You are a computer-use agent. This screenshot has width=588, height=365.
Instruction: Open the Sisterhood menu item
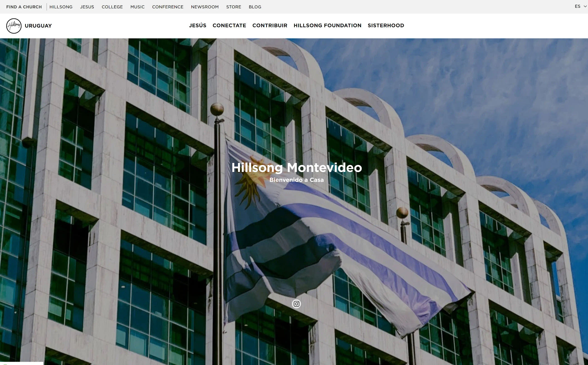pos(386,26)
